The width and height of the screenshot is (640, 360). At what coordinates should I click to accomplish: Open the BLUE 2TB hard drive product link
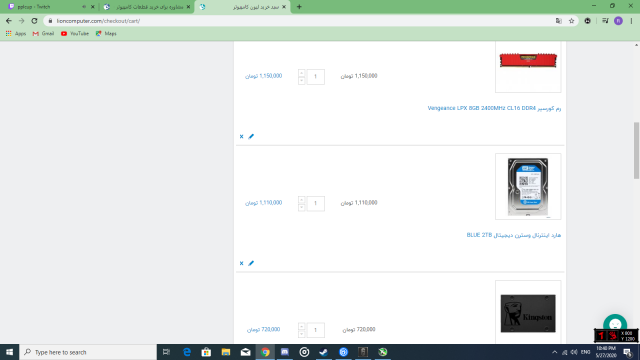point(514,235)
